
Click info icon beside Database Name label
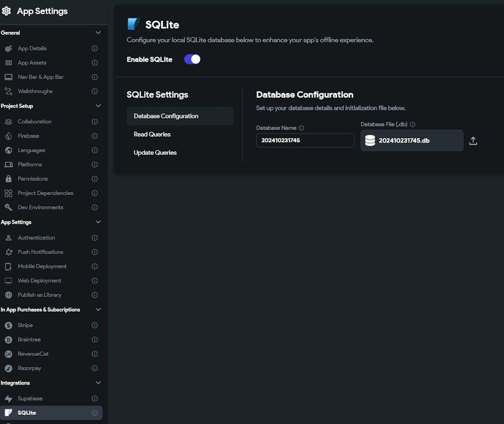pos(301,128)
